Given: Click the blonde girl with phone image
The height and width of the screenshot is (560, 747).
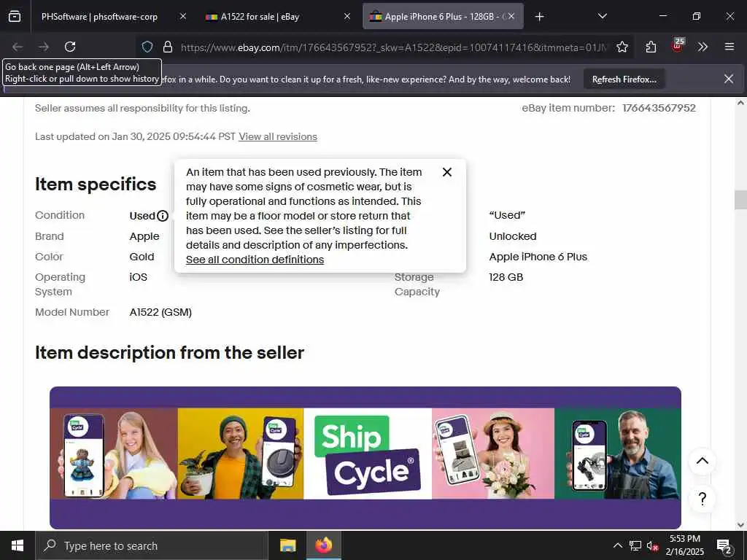Looking at the screenshot, I should pyautogui.click(x=114, y=454).
